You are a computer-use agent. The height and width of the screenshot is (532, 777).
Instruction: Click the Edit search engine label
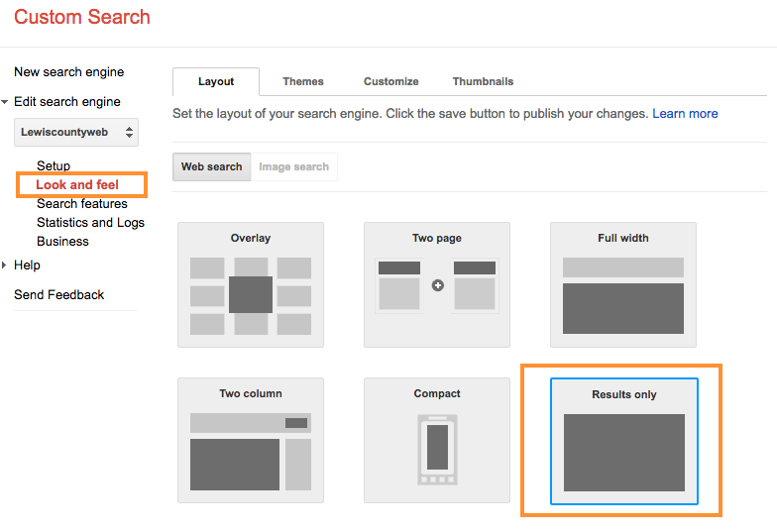tap(67, 102)
